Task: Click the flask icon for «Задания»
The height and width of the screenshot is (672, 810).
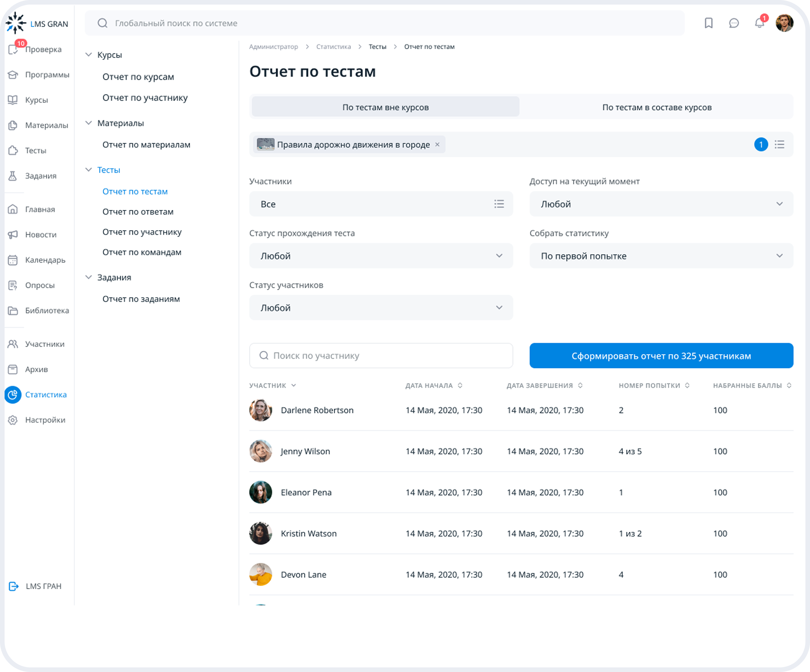Action: coord(13,176)
